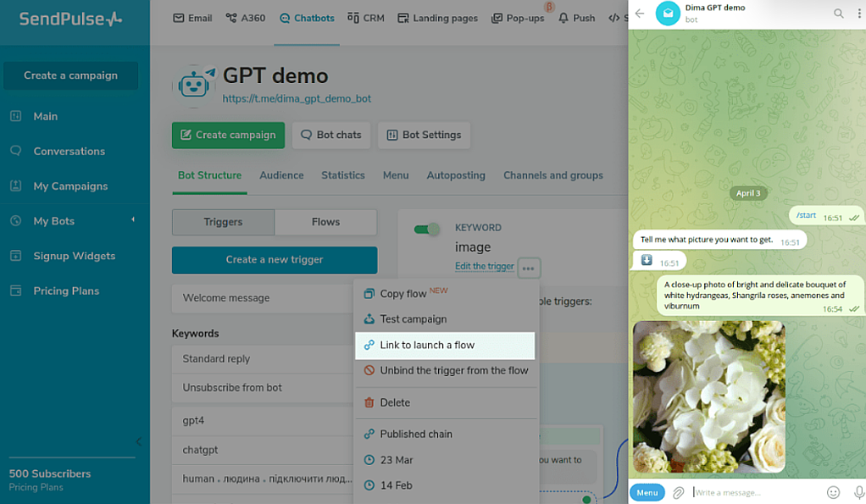Click the My Campaigns sidebar icon
The height and width of the screenshot is (504, 866).
pyautogui.click(x=15, y=186)
